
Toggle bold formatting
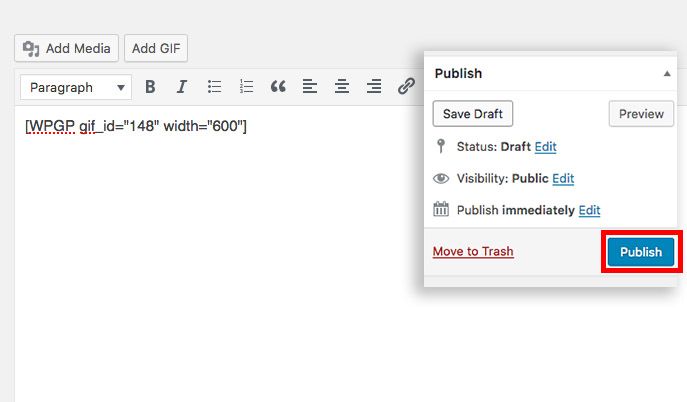pos(150,87)
